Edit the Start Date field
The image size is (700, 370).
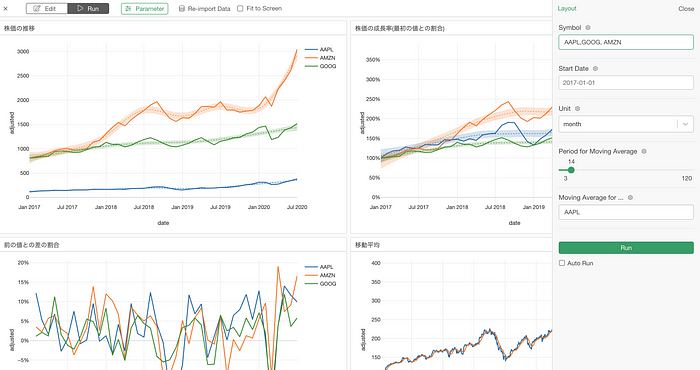pos(626,83)
